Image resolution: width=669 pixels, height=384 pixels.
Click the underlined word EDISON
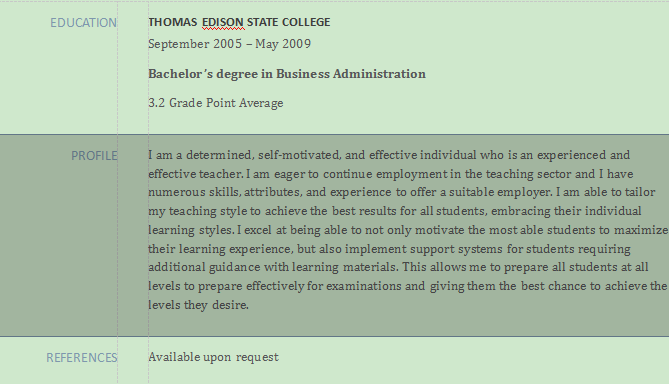pyautogui.click(x=223, y=22)
